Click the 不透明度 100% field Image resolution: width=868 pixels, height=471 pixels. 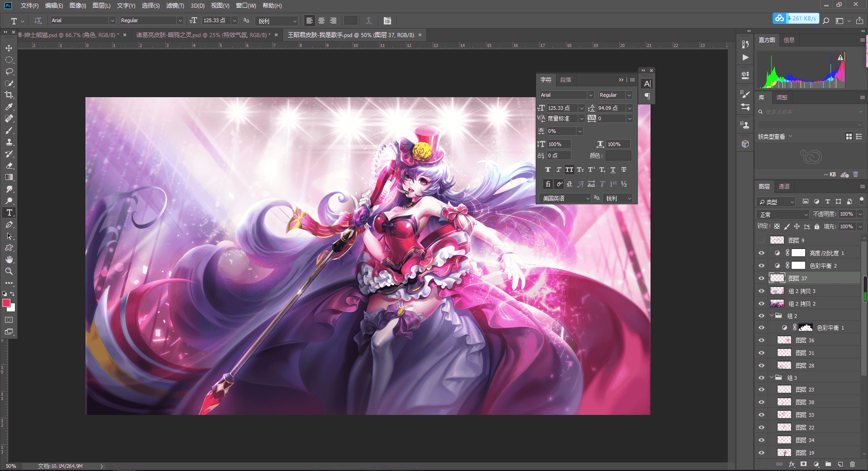(x=848, y=214)
